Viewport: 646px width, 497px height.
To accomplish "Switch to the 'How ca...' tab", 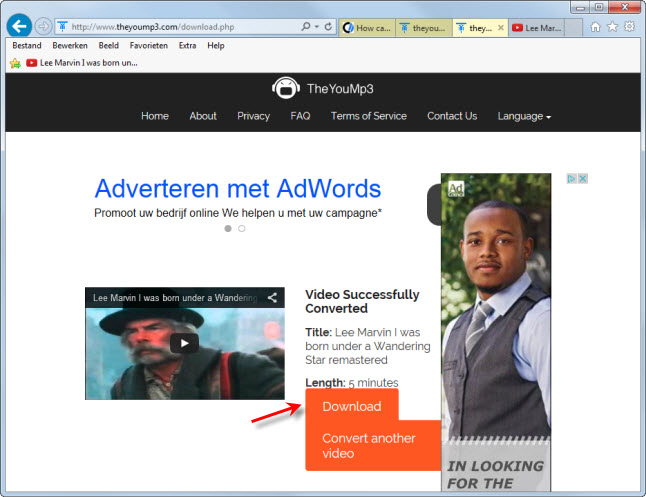I will [x=367, y=28].
